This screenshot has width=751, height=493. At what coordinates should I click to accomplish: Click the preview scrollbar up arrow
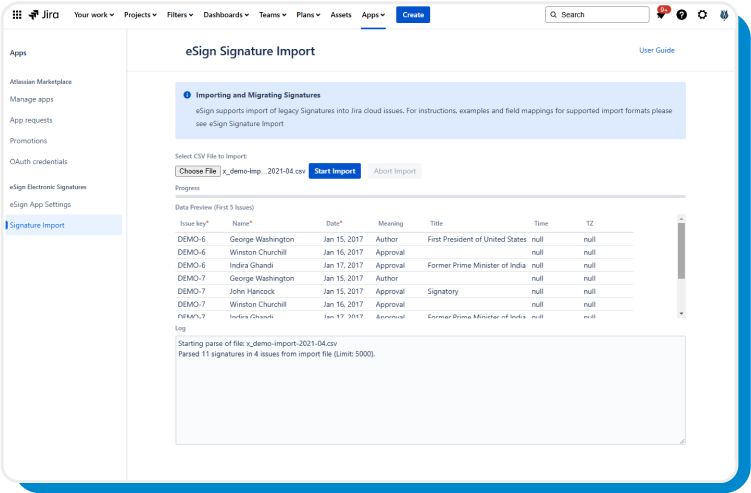[x=681, y=218]
